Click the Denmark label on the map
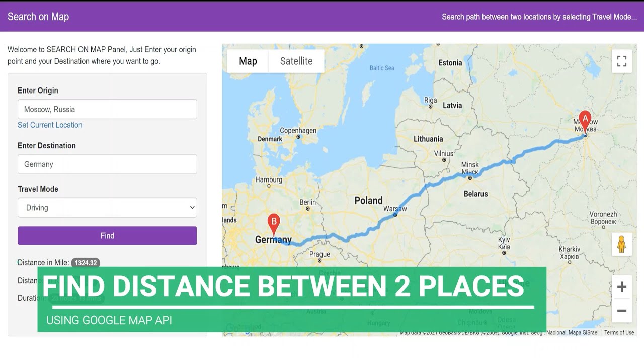Viewport: 644px width, 362px height. pos(270,139)
